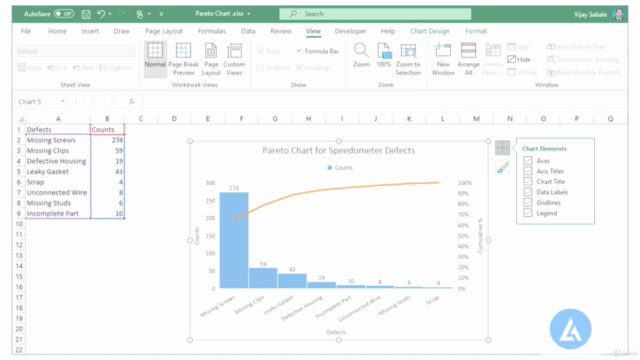640x360 pixels.
Task: Open the Chart Styles paintbrush button
Action: coord(502,168)
